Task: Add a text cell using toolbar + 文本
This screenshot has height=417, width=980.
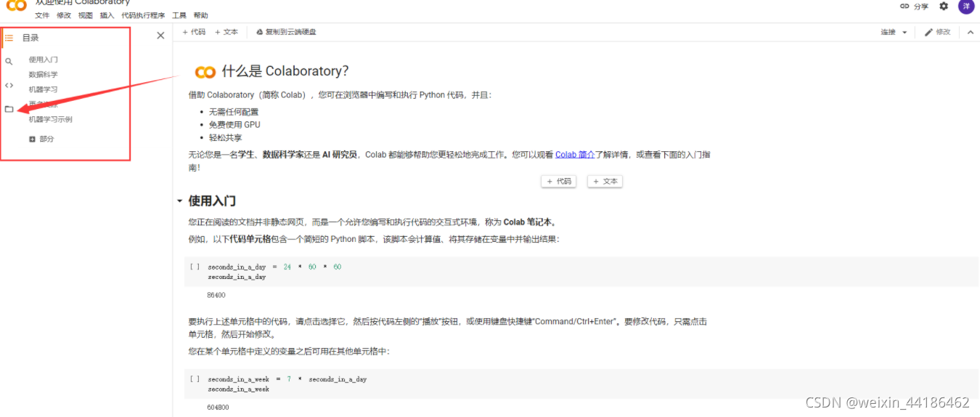Action: (x=226, y=32)
